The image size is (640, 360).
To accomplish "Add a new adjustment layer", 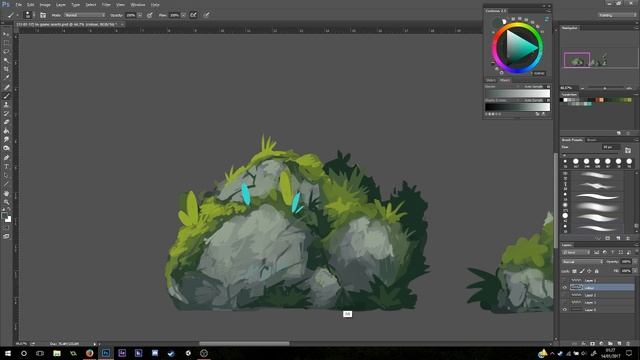I will pos(601,344).
